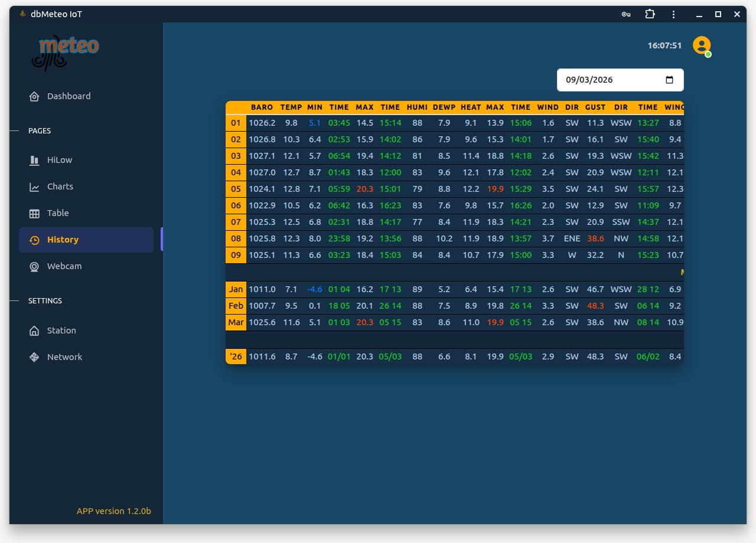The width and height of the screenshot is (756, 543).
Task: Open the HiLow bar chart icon
Action: (x=34, y=160)
